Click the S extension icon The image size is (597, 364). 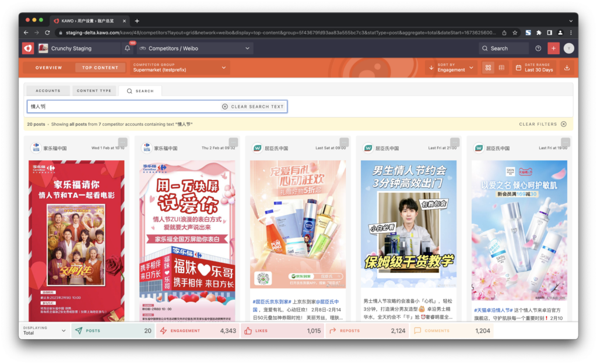(x=528, y=33)
